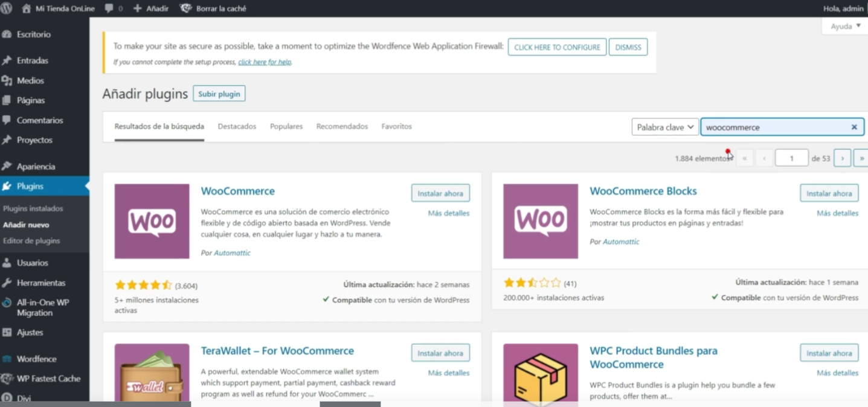This screenshot has width=868, height=407.
Task: Click the Wordfence shield icon
Action: pos(7,359)
